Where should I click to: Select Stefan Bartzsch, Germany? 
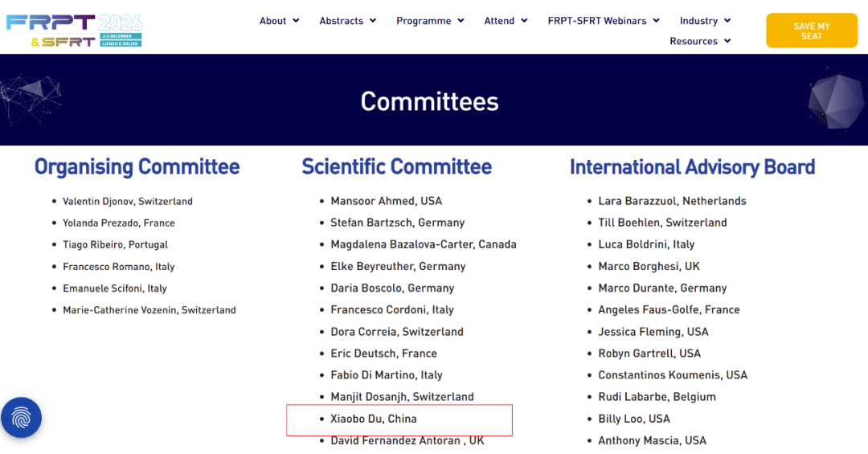tap(398, 223)
